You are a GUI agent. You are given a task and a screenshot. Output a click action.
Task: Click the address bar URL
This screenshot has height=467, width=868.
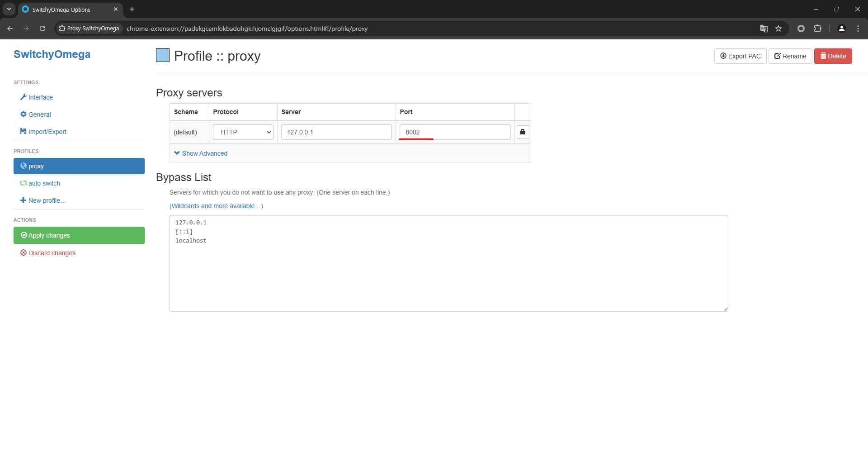point(247,29)
